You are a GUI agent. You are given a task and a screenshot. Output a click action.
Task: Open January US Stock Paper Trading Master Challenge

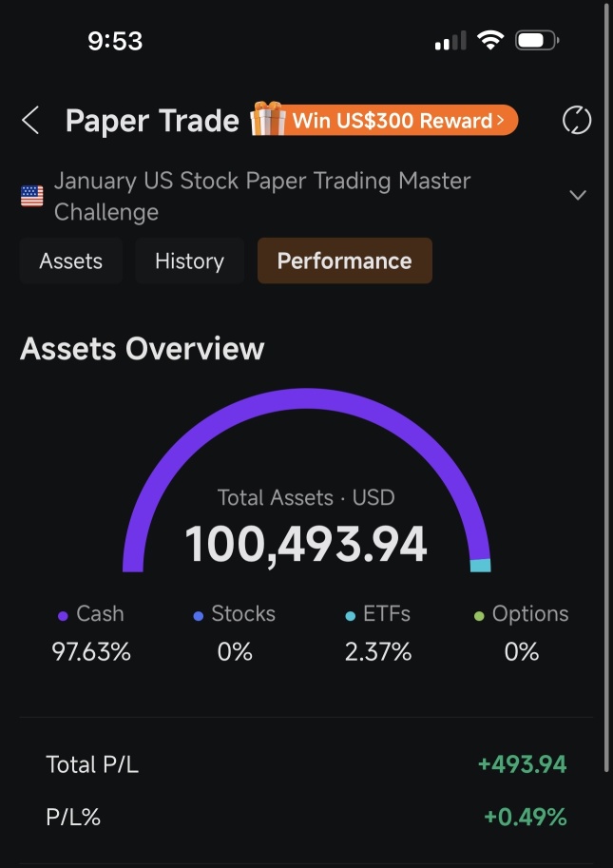click(x=261, y=197)
